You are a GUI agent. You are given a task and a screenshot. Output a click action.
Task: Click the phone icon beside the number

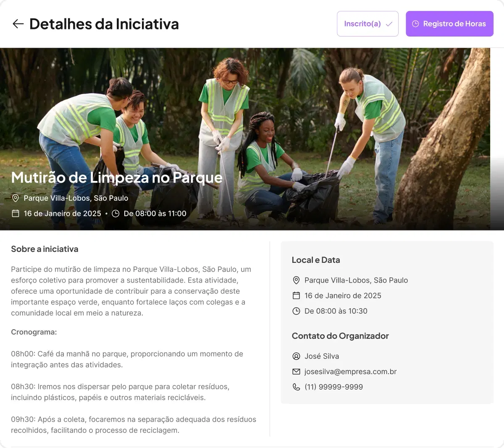(296, 387)
